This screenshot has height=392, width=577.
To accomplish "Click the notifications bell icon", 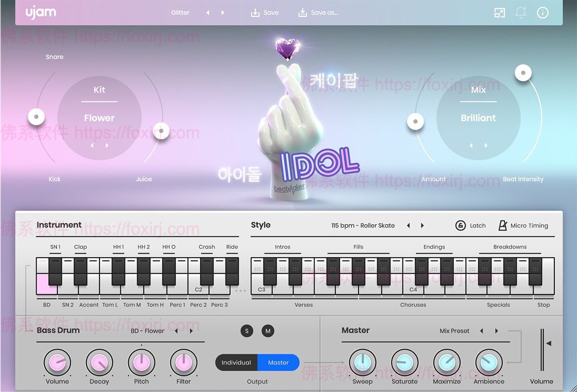I will pyautogui.click(x=521, y=13).
